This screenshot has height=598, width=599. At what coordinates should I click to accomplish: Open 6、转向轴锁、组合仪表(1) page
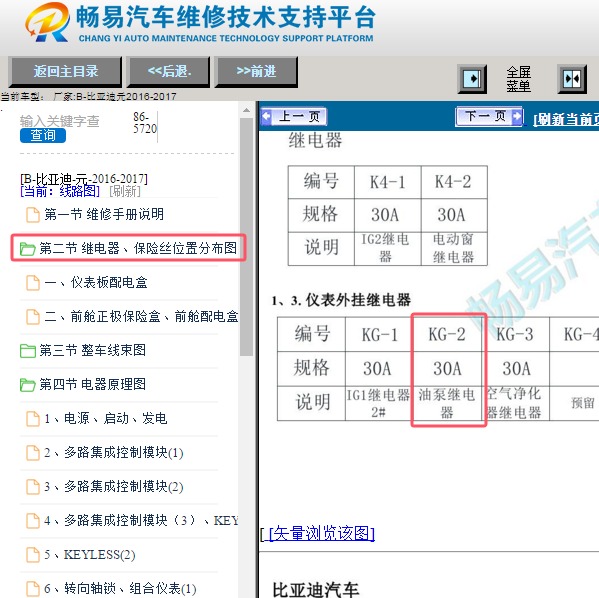coord(120,588)
